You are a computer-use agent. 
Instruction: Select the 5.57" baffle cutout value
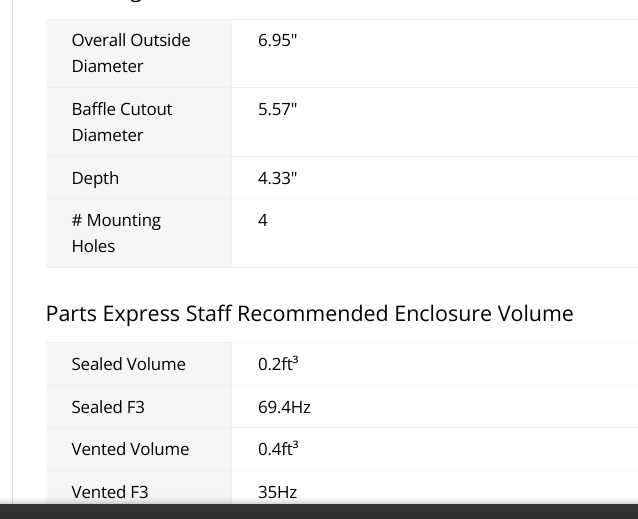pos(277,109)
